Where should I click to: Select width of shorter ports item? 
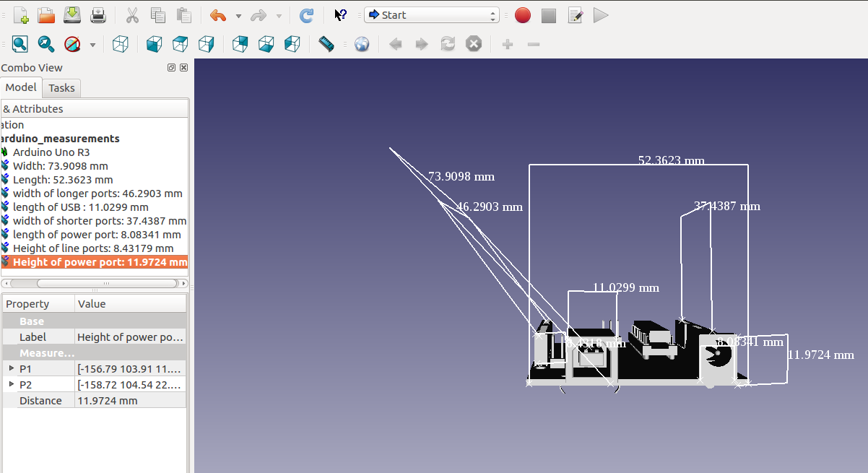[100, 221]
